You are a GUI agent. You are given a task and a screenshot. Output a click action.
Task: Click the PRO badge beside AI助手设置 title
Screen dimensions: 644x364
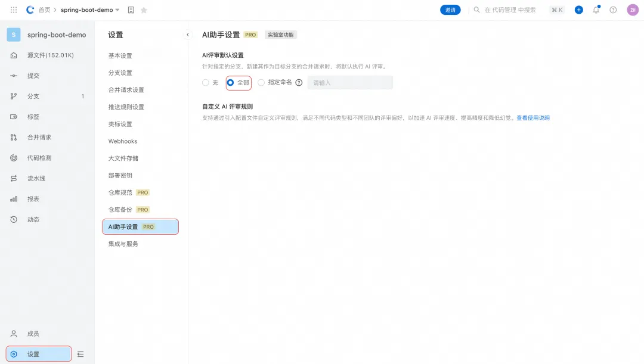coord(250,35)
